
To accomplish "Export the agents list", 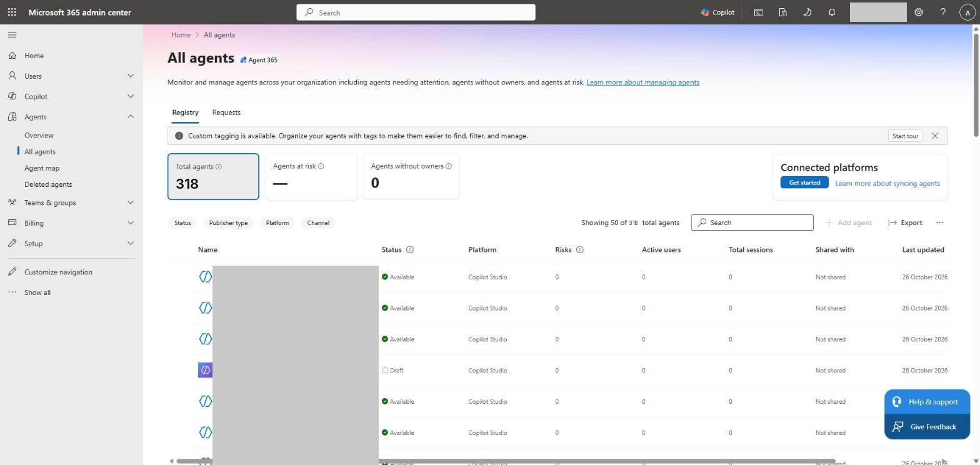I will pyautogui.click(x=905, y=222).
